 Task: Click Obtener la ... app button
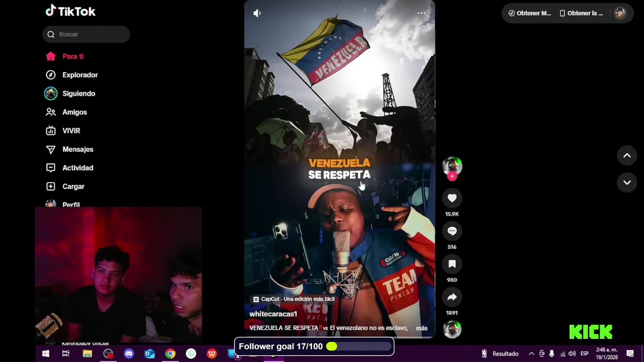[581, 13]
